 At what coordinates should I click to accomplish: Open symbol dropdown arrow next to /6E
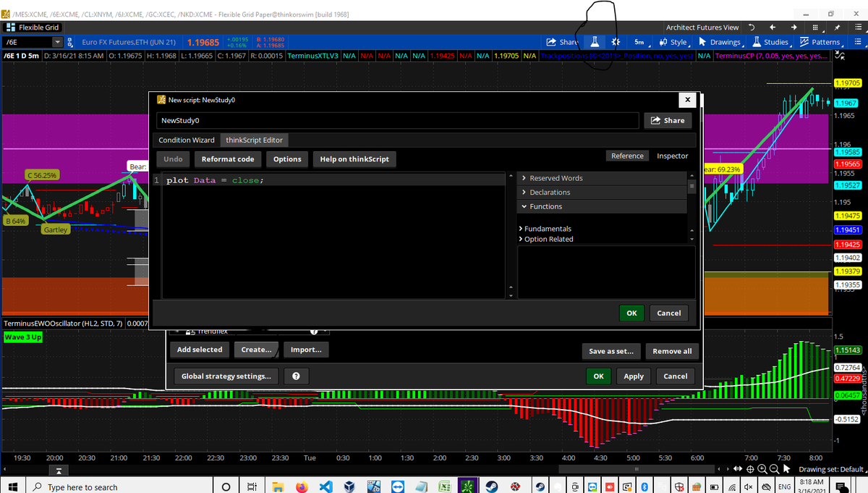click(x=59, y=42)
